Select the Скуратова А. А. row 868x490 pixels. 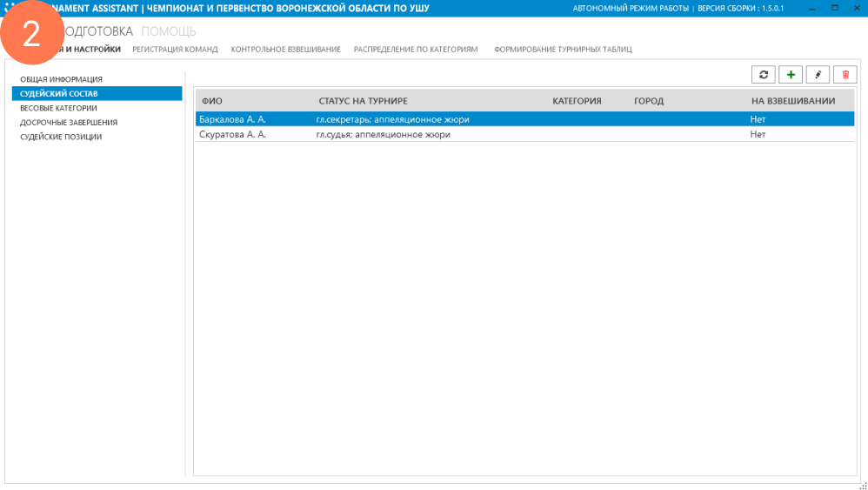(232, 135)
